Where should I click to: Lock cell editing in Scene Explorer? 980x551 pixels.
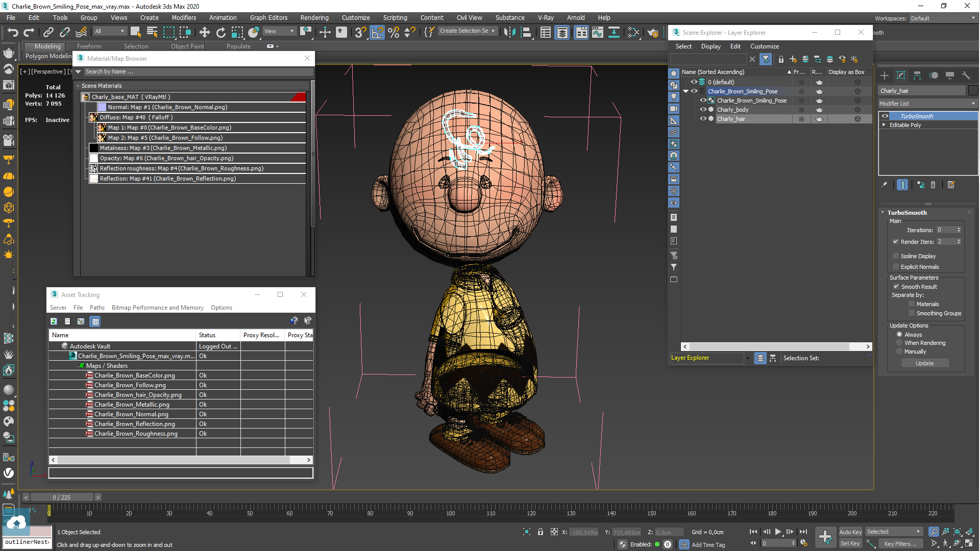click(781, 59)
